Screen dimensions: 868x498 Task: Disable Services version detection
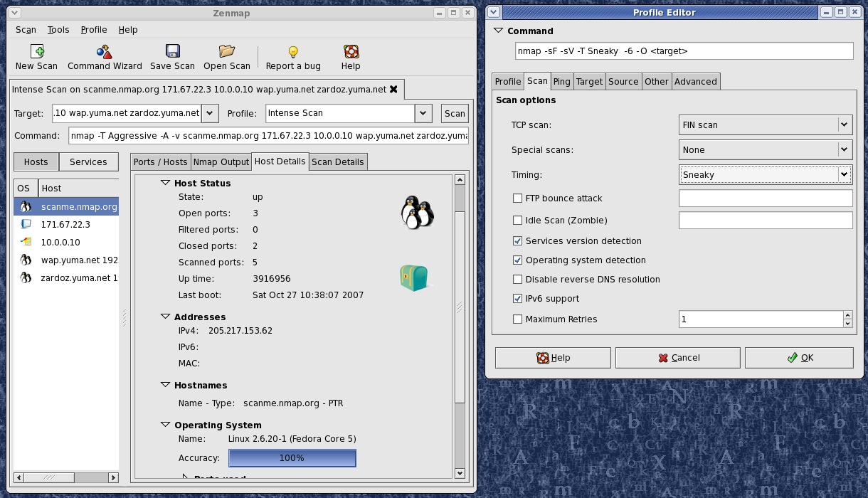(518, 240)
